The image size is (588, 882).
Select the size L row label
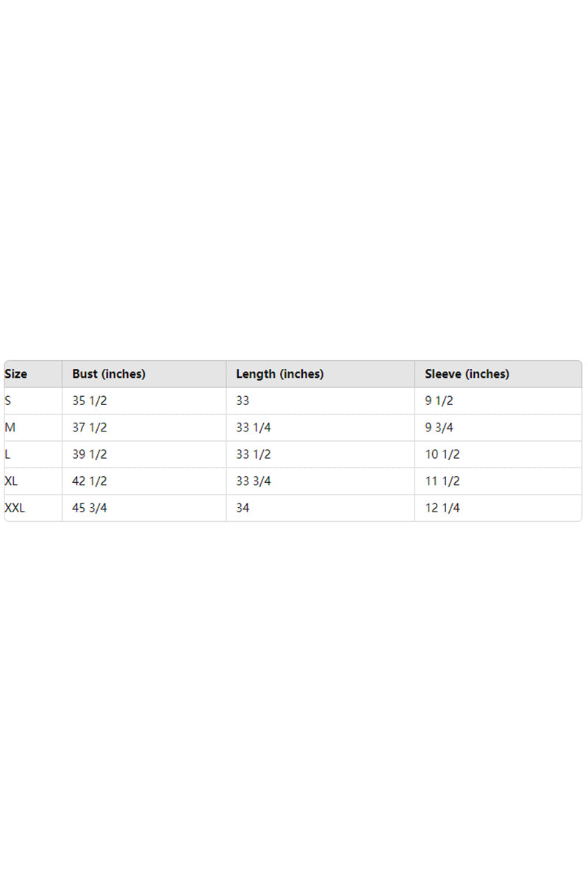pos(7,454)
